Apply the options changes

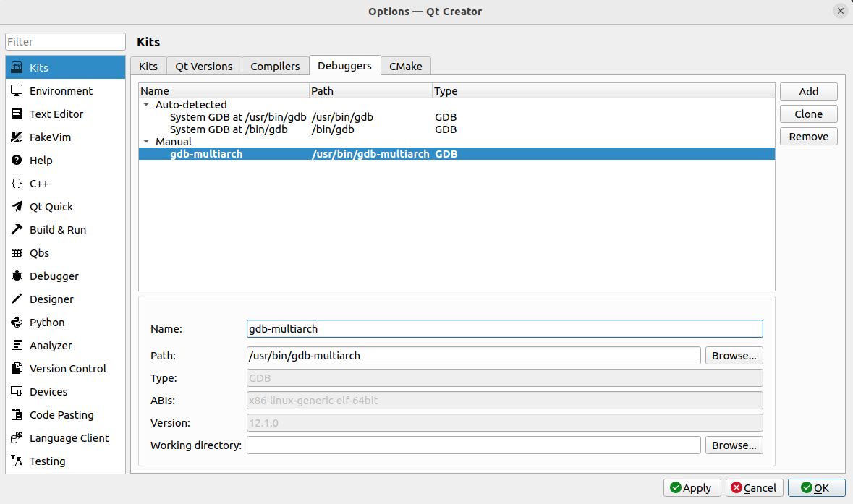692,487
